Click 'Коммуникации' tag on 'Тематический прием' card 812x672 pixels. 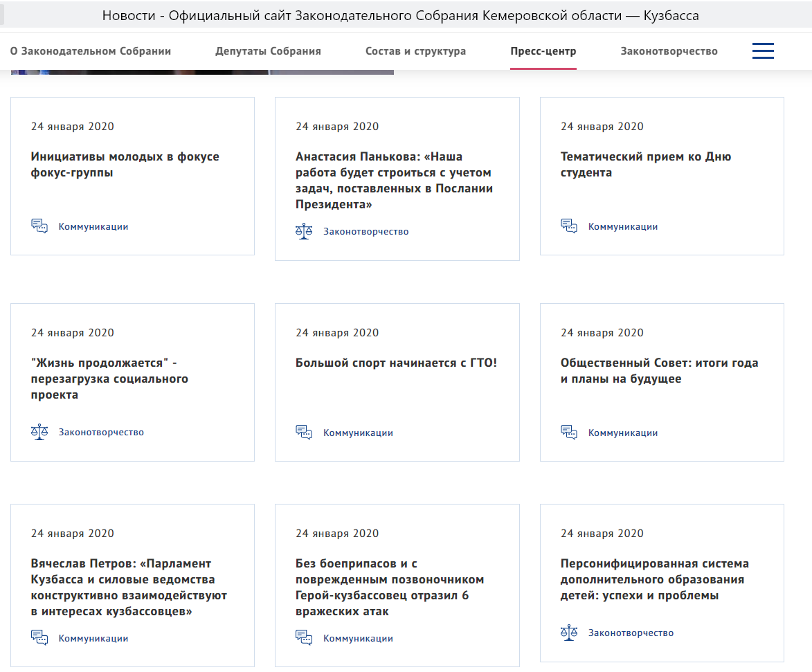(623, 226)
